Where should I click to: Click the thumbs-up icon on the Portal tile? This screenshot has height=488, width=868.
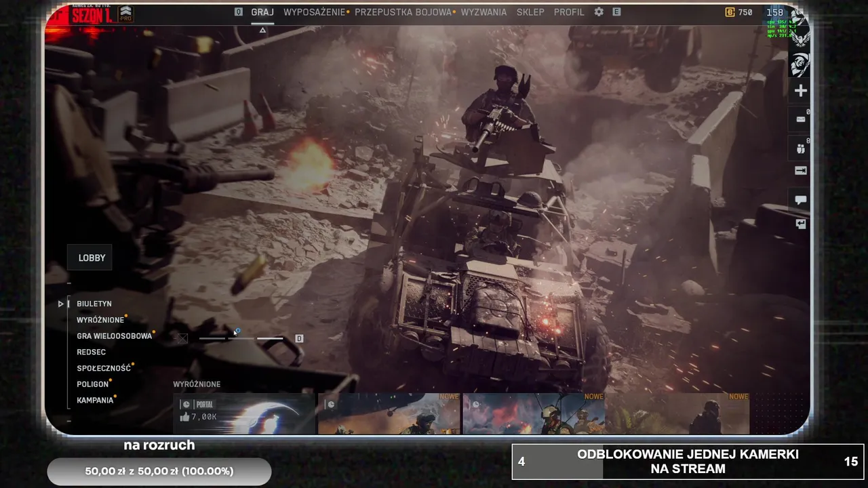tap(184, 417)
